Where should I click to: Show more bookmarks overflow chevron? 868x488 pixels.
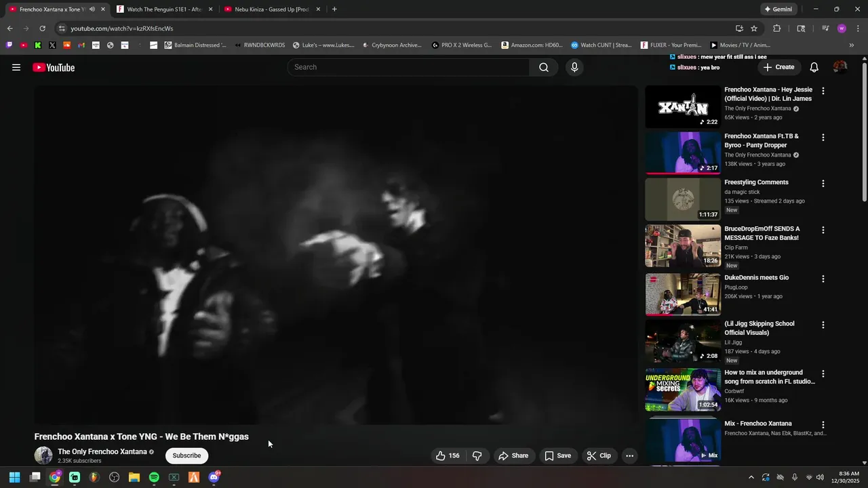(852, 45)
